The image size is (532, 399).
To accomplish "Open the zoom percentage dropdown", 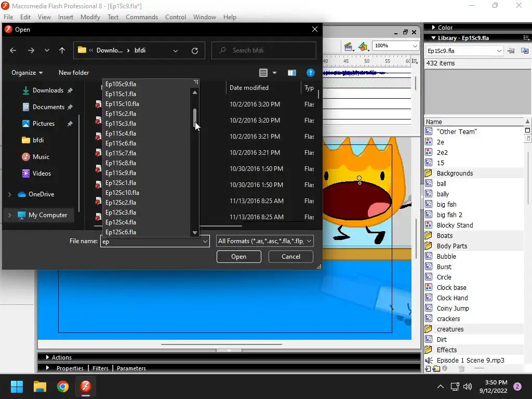I will click(x=415, y=46).
